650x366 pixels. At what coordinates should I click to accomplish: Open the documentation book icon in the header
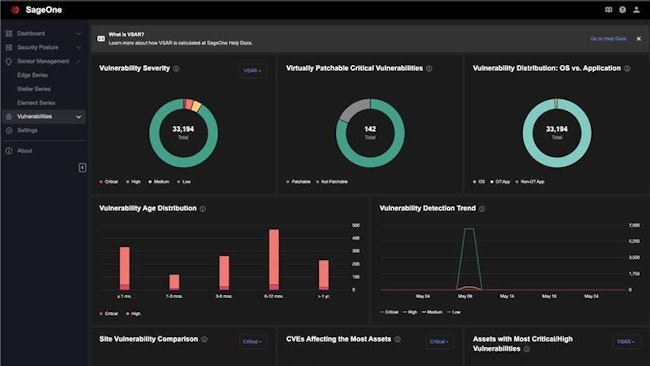(x=609, y=10)
